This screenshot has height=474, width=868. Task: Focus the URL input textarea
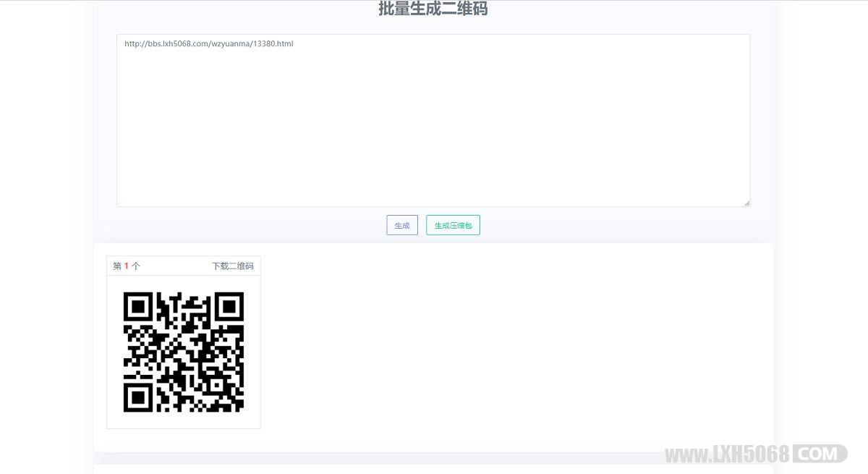pos(433,120)
